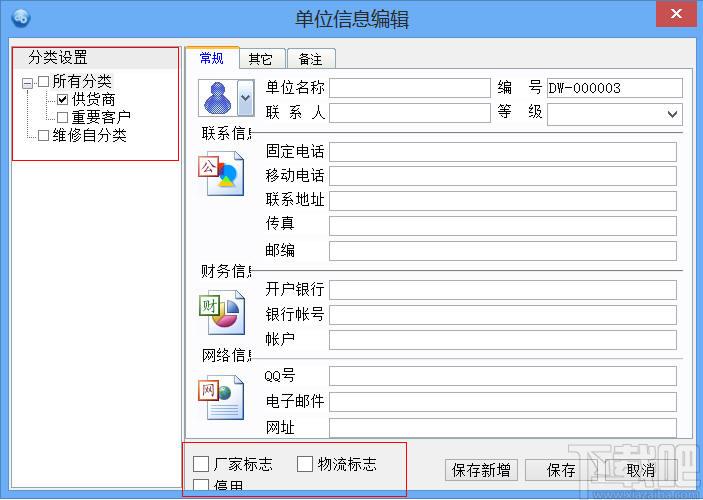Click the 联系人 input field
703x500 pixels.
pos(410,113)
